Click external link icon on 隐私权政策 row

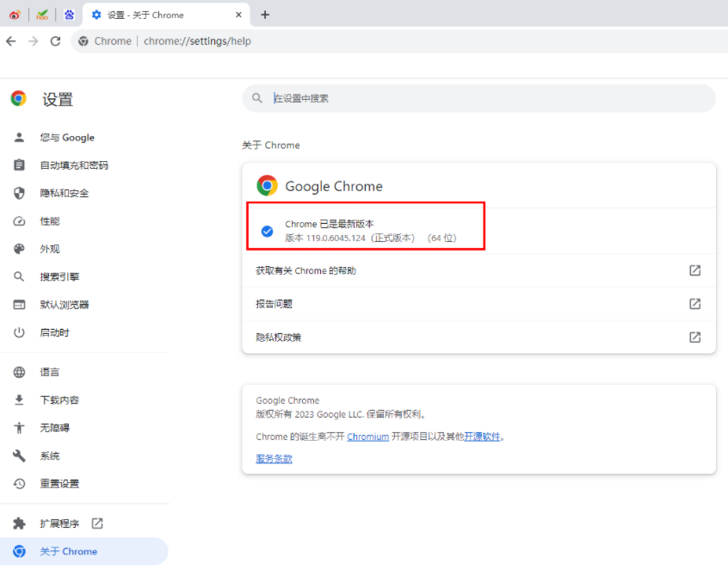(695, 338)
